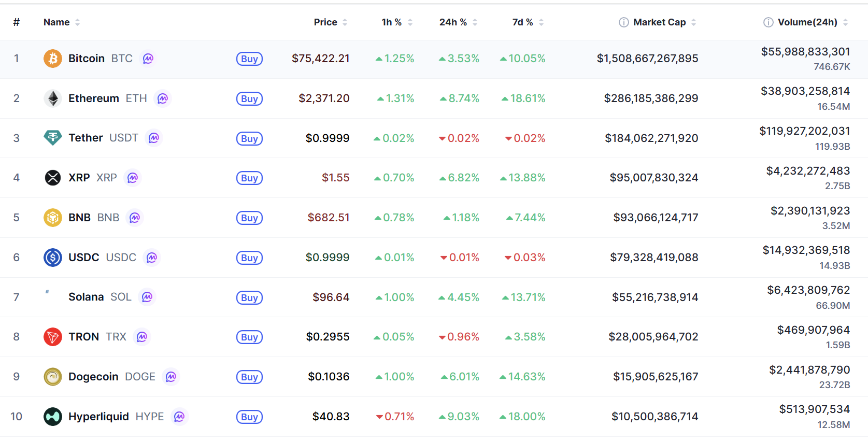Click Hyperliquid 1h change 0.71%
868x441 pixels.
395,417
